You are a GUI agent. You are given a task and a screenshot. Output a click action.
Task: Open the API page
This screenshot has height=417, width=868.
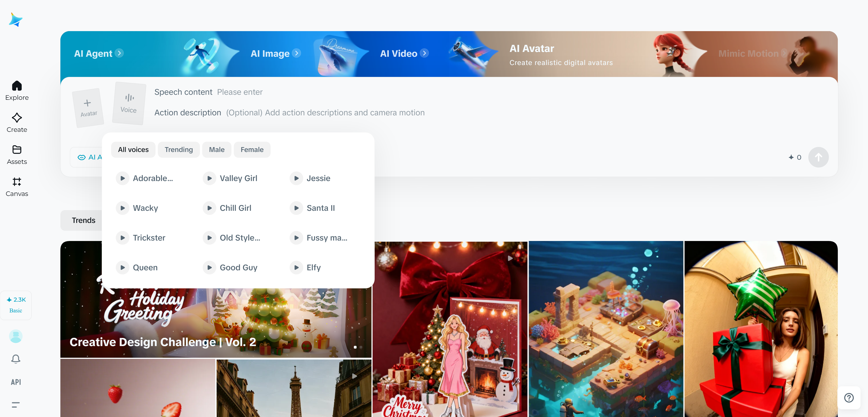tap(16, 382)
